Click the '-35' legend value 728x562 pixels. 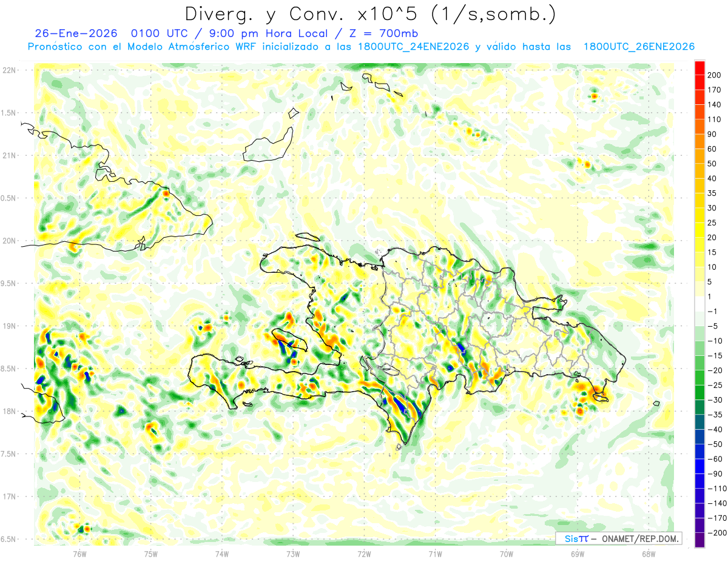pyautogui.click(x=716, y=415)
